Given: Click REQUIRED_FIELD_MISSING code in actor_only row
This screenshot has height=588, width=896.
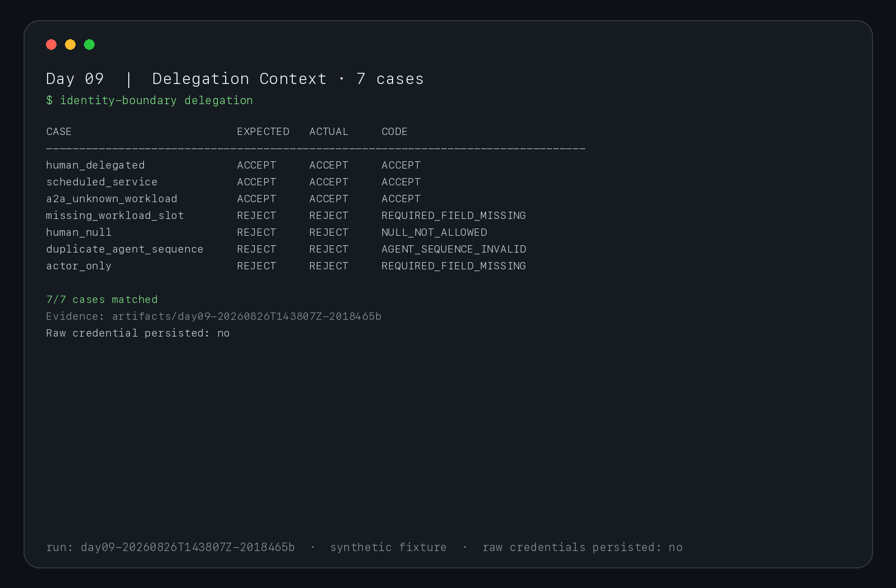Looking at the screenshot, I should pos(454,266).
